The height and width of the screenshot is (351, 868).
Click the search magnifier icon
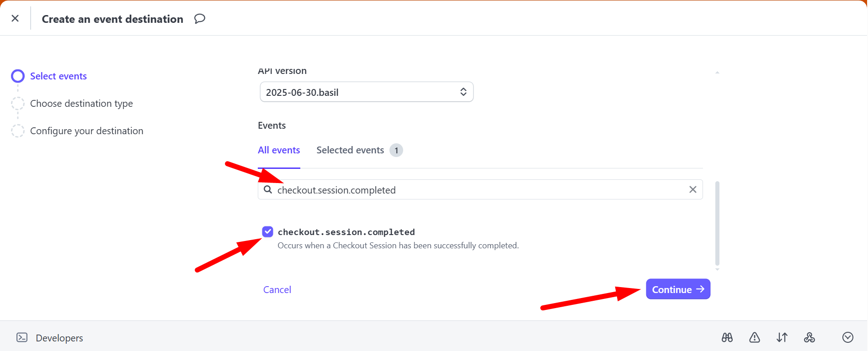268,190
